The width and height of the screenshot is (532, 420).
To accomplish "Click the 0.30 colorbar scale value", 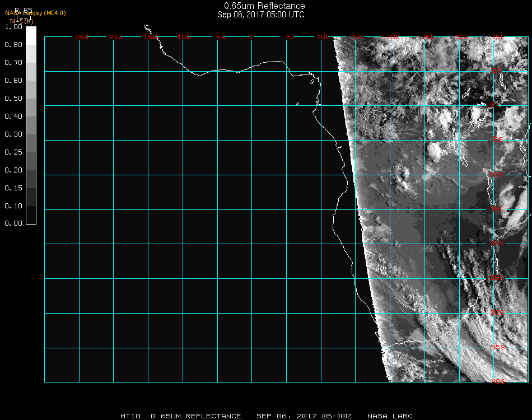I will click(x=13, y=134).
